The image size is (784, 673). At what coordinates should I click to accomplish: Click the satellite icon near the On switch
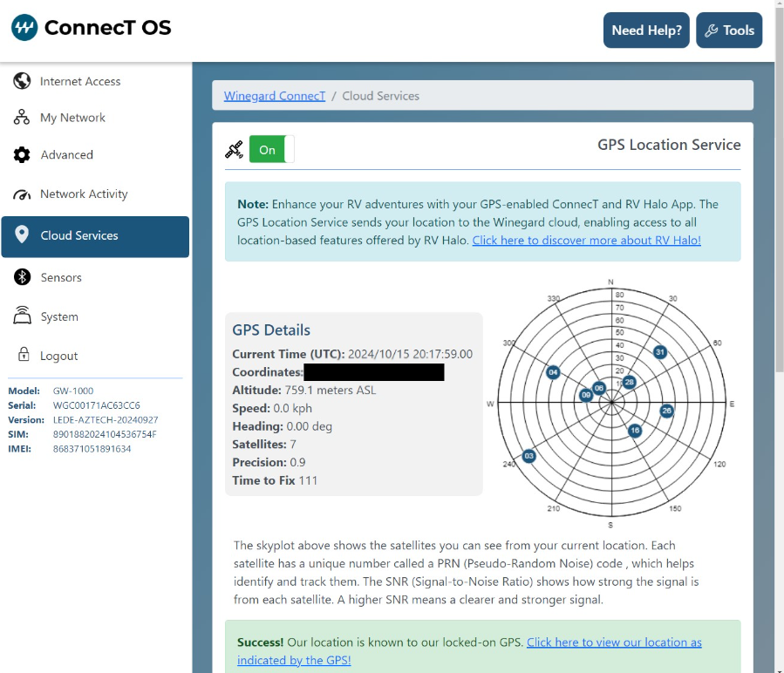point(234,148)
